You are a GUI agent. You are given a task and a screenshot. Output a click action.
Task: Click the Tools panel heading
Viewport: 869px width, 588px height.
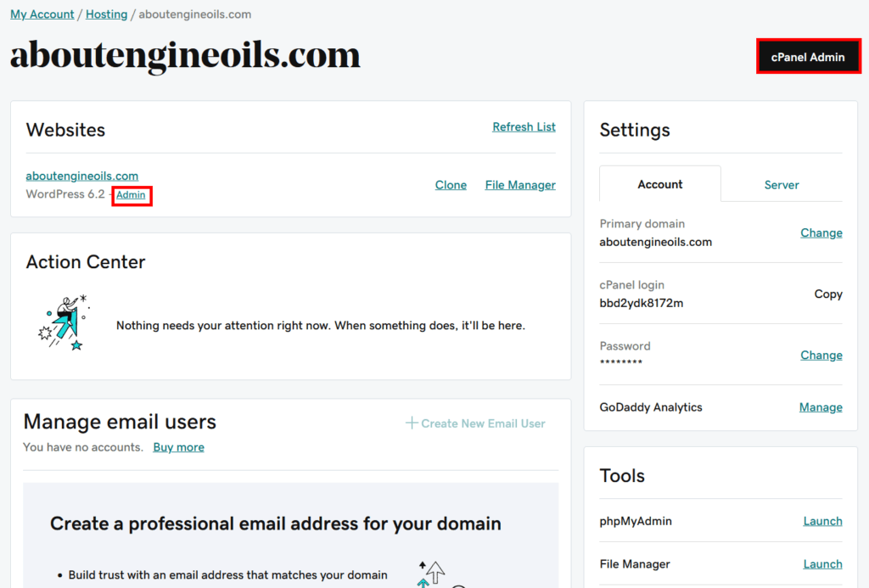click(x=622, y=476)
